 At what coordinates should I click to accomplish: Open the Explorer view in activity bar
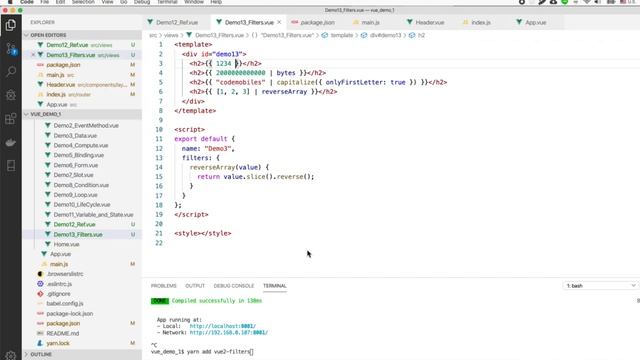[11, 25]
